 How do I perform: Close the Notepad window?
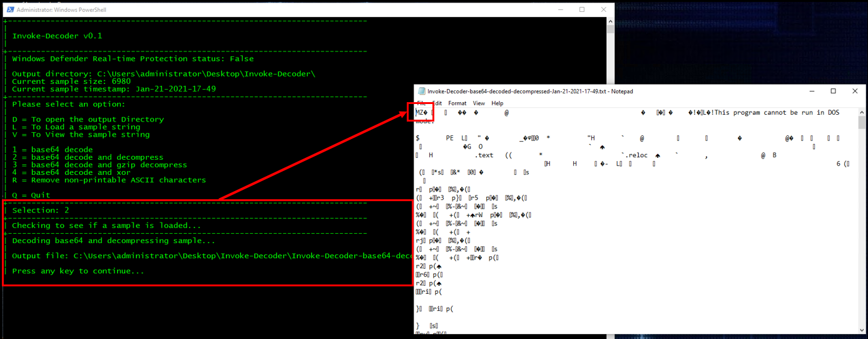(855, 91)
